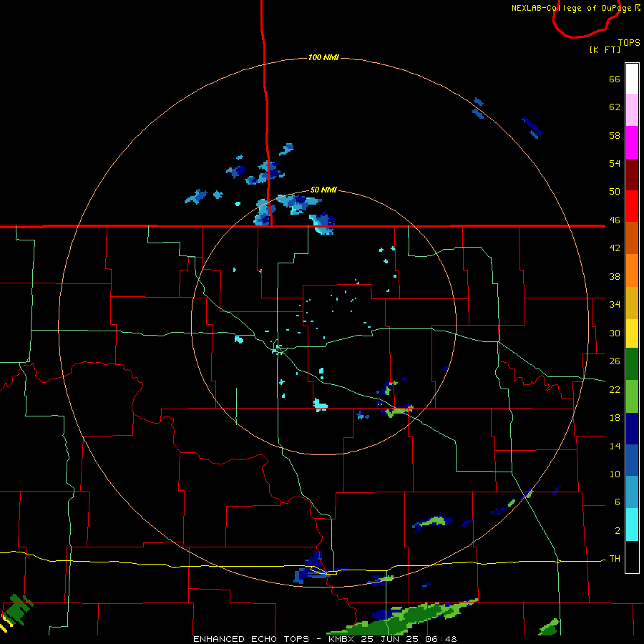Select the magenta swatch in the color scale
The width and height of the screenshot is (644, 644).
(x=632, y=142)
